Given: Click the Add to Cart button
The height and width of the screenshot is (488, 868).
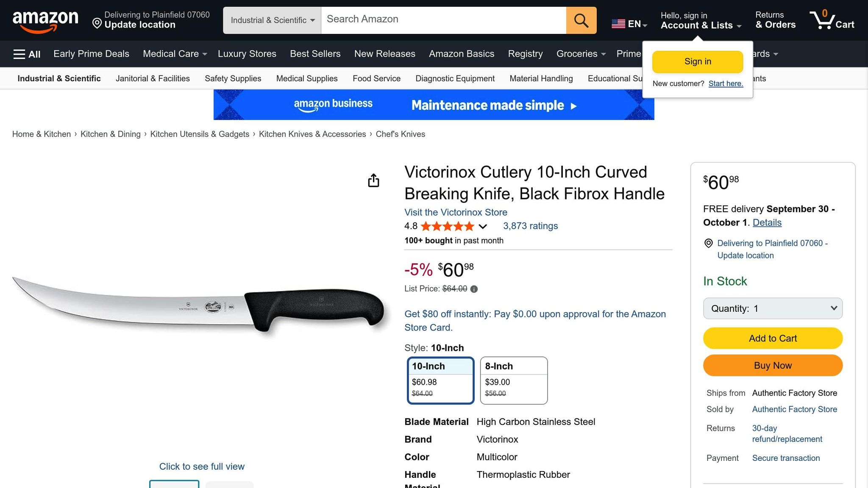Looking at the screenshot, I should pyautogui.click(x=772, y=338).
